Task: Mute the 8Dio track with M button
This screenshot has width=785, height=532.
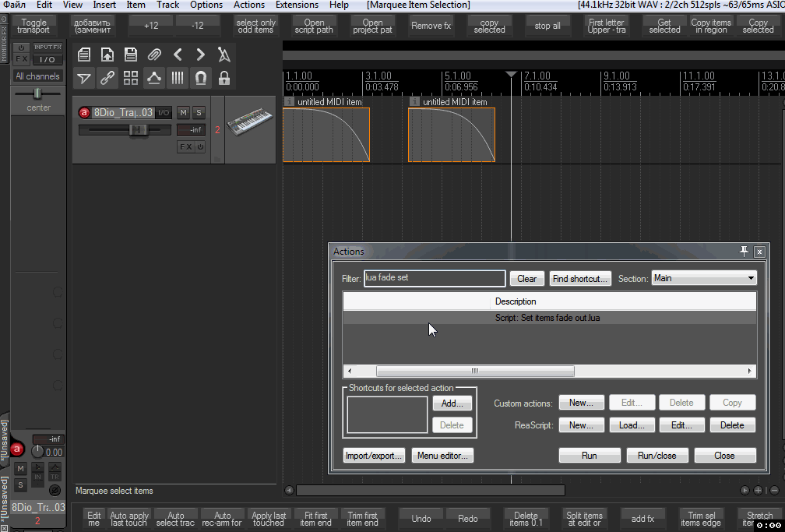Action: pyautogui.click(x=183, y=113)
